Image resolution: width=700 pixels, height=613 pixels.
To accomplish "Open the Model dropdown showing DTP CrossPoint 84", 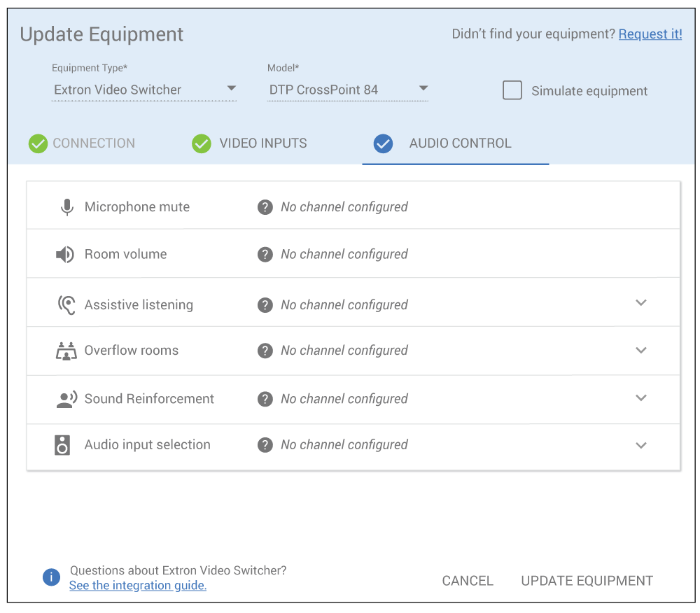I will (x=348, y=90).
